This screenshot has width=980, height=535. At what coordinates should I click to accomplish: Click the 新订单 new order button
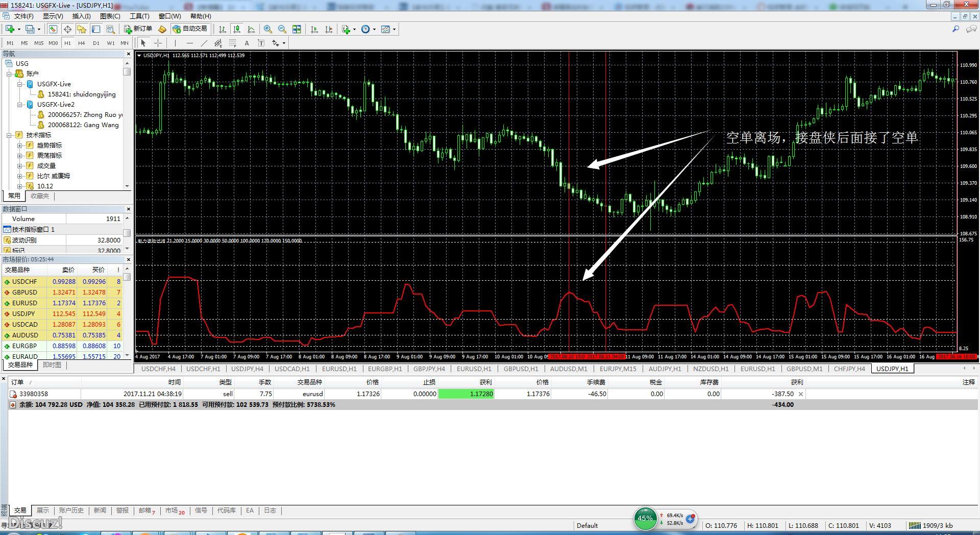pos(138,29)
